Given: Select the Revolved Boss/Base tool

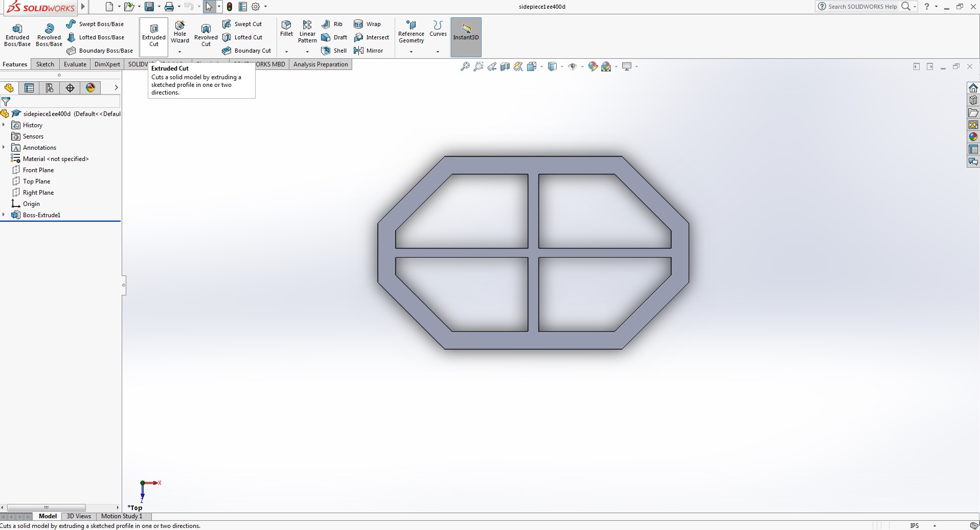Looking at the screenshot, I should pyautogui.click(x=49, y=35).
